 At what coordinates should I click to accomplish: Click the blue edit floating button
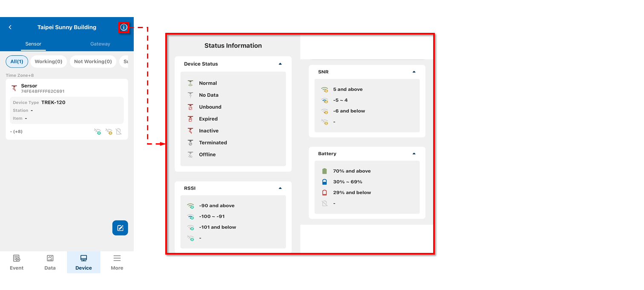coord(120,228)
